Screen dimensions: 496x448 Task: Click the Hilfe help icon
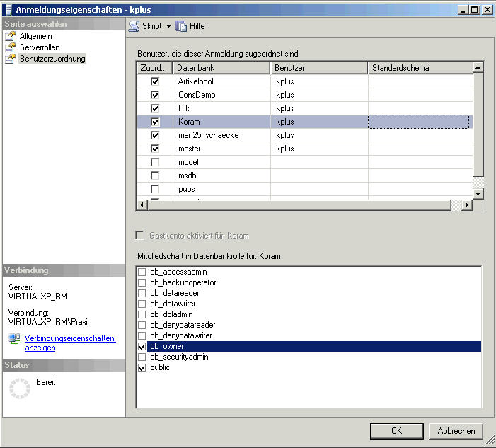[181, 26]
